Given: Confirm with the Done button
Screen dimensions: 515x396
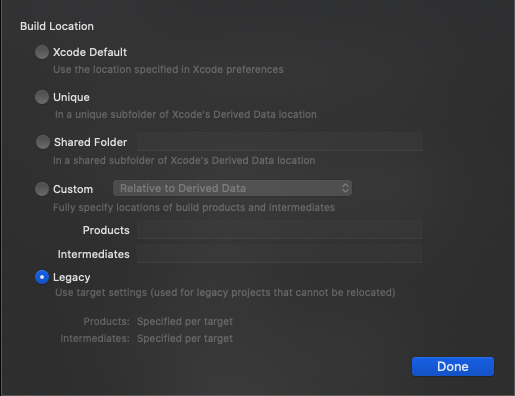Looking at the screenshot, I should [x=453, y=366].
